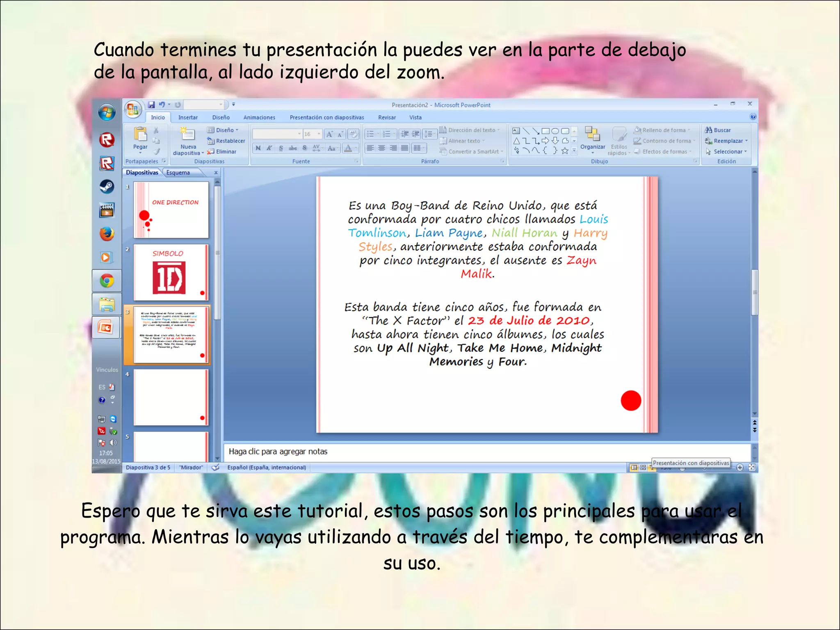Close the slides pane with X
Screen dimensions: 840x630
click(x=216, y=173)
